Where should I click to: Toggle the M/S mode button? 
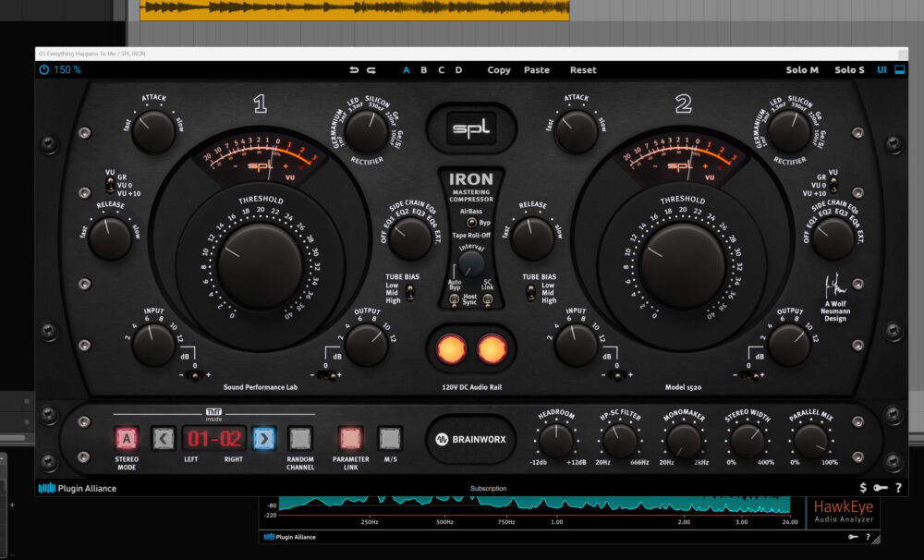390,439
